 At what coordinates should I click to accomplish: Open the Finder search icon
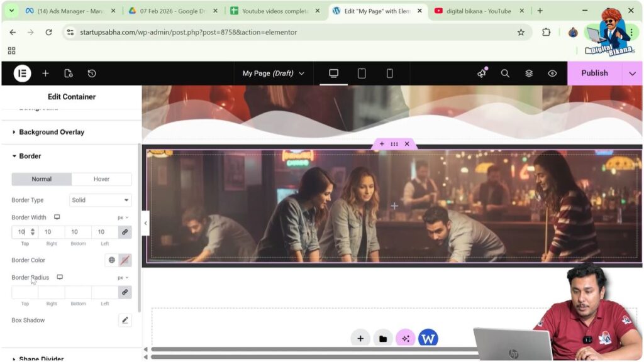tap(505, 74)
